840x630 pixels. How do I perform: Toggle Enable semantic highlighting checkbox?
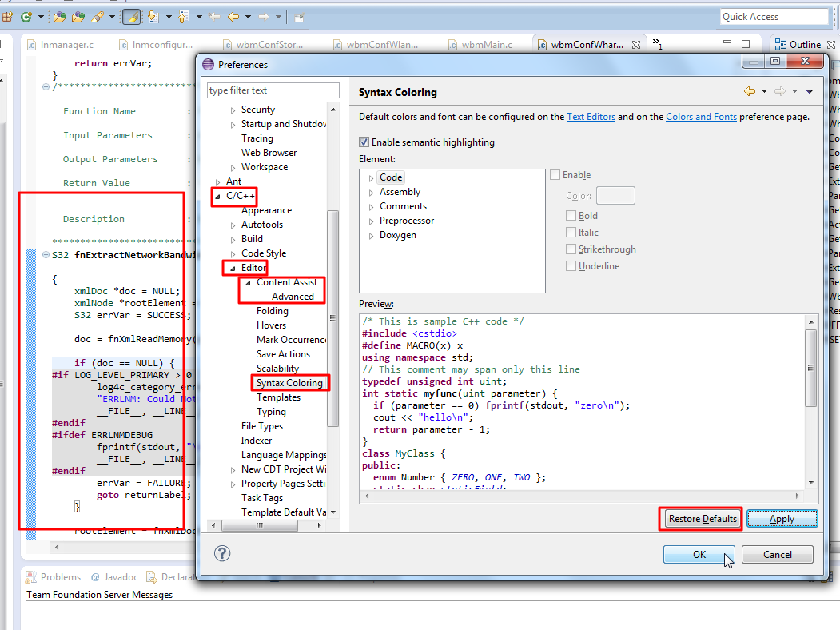364,142
